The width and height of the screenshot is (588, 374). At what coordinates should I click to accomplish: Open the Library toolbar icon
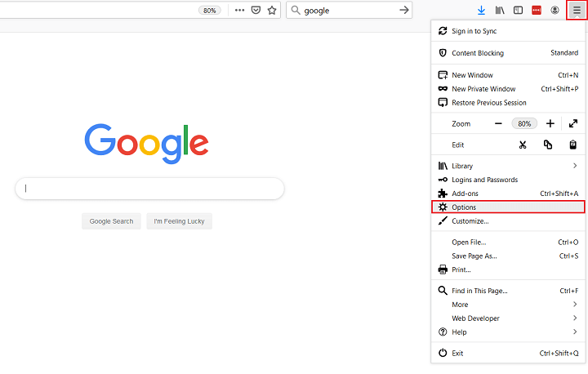pos(500,10)
